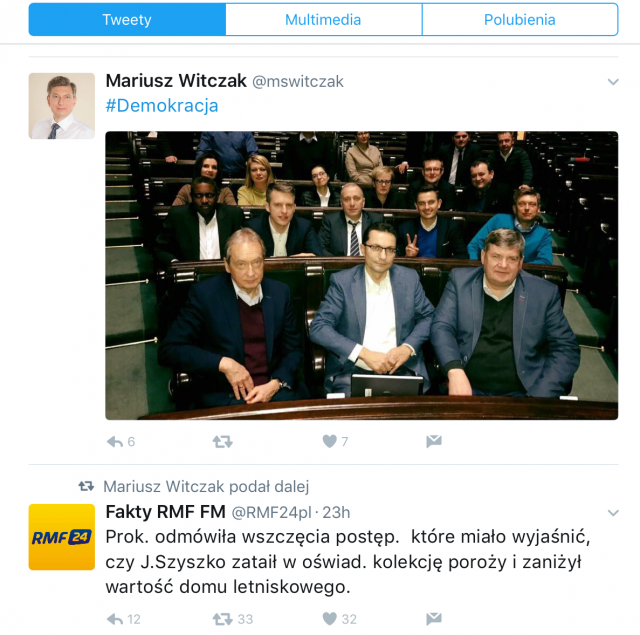Switch to the Multimedia tab
The width and height of the screenshot is (640, 635).
(324, 20)
